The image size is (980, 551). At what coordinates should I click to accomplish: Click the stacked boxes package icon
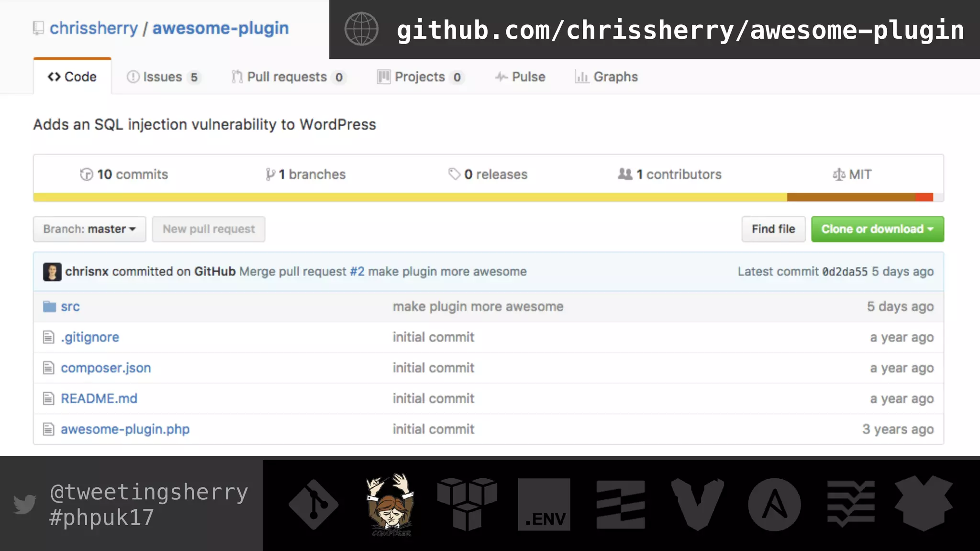[467, 504]
